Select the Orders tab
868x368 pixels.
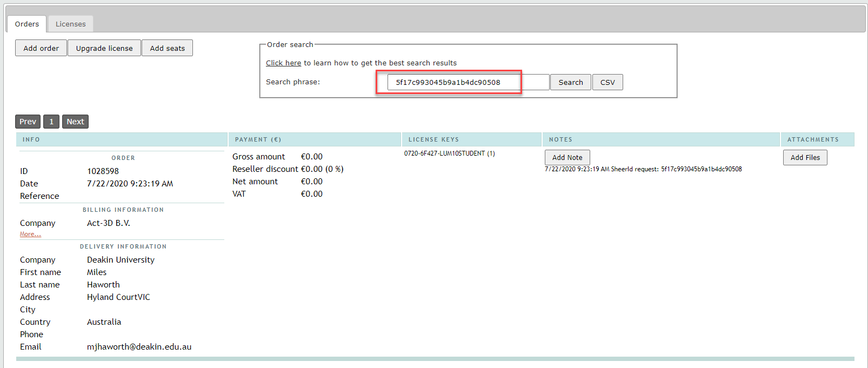pyautogui.click(x=27, y=24)
